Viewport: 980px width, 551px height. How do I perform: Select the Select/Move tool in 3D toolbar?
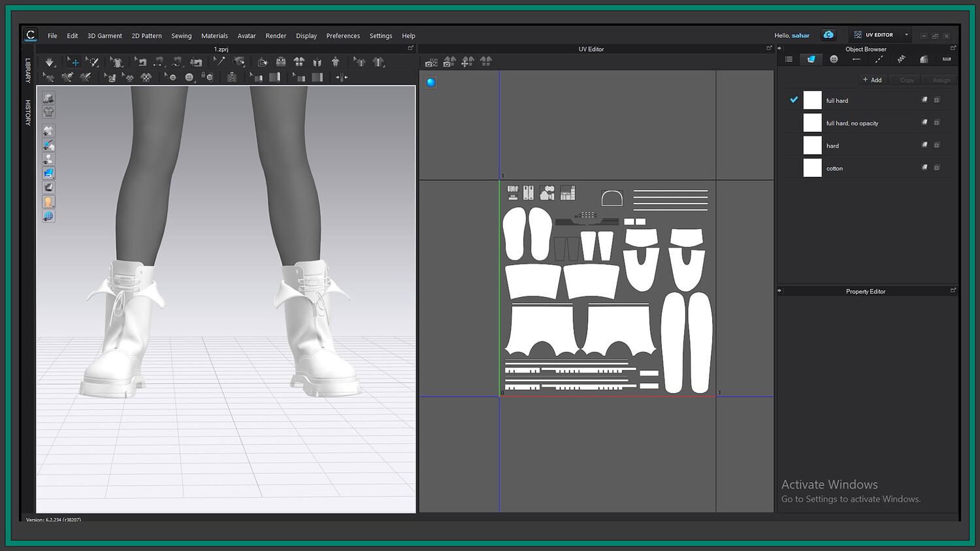[x=74, y=62]
